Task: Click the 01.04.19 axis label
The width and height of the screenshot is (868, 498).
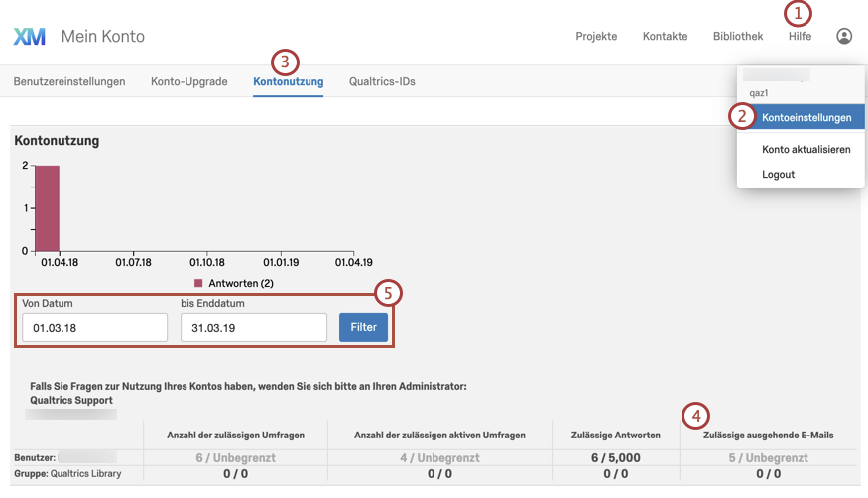Action: [x=354, y=262]
